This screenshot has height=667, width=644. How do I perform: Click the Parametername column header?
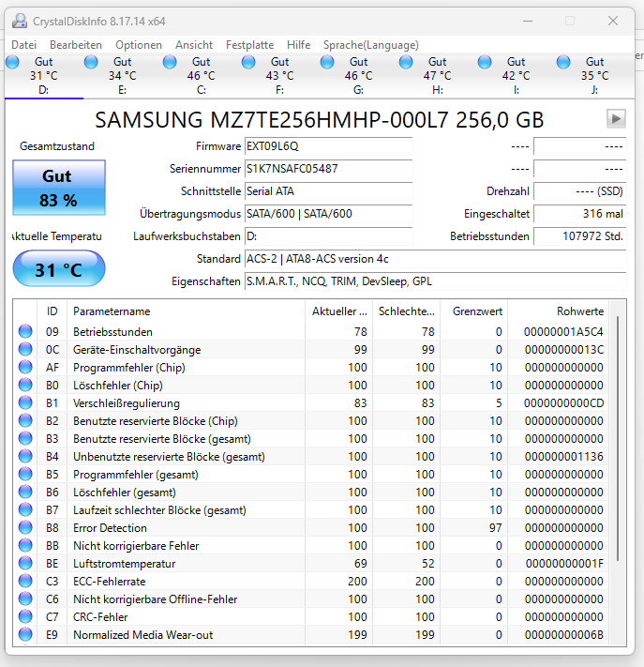(x=186, y=311)
